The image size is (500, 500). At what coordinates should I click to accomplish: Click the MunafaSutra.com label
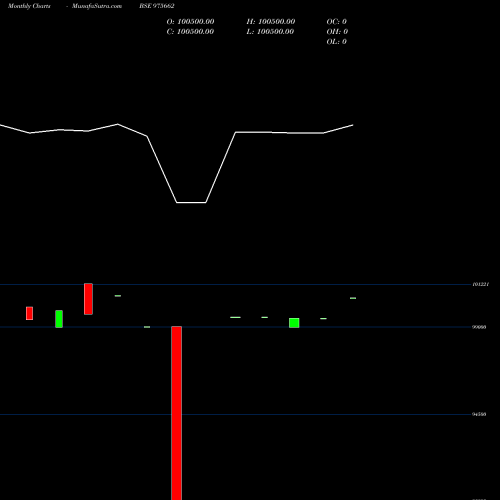(x=97, y=6)
